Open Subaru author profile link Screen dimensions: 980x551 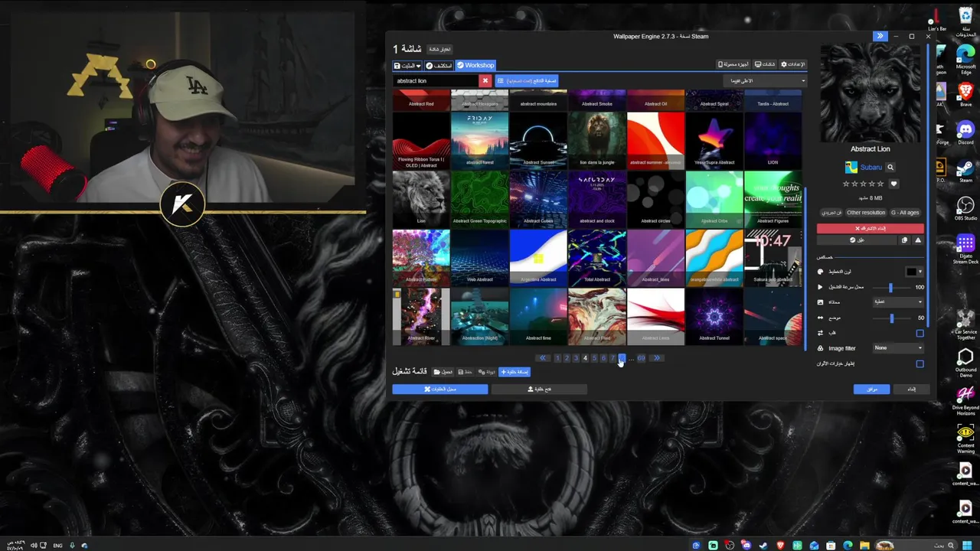[x=871, y=167]
